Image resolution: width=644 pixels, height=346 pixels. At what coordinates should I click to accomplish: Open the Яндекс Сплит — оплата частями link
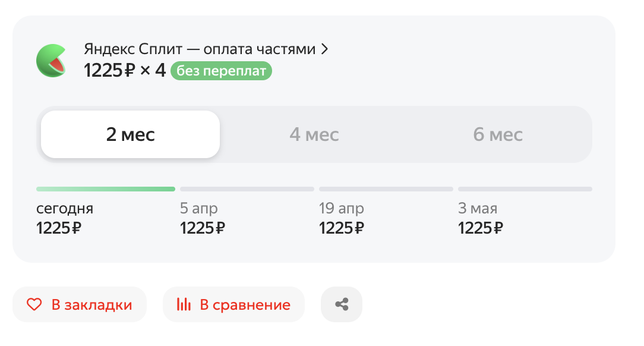point(200,49)
